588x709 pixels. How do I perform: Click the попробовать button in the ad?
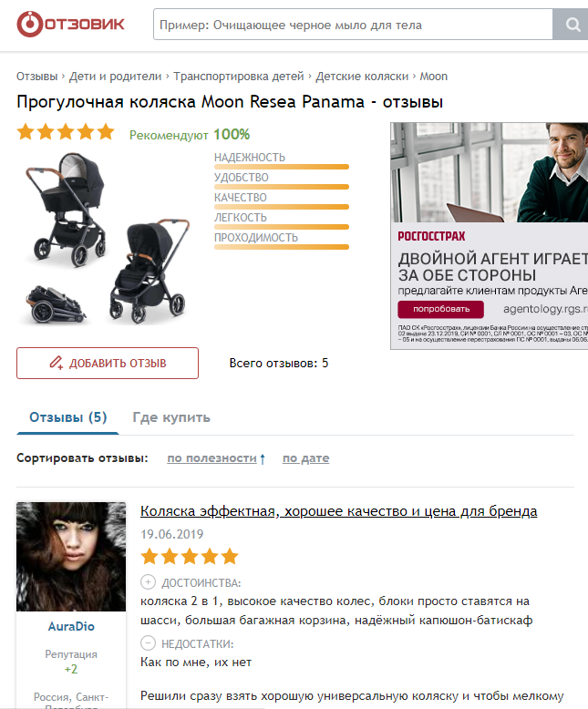coord(441,309)
